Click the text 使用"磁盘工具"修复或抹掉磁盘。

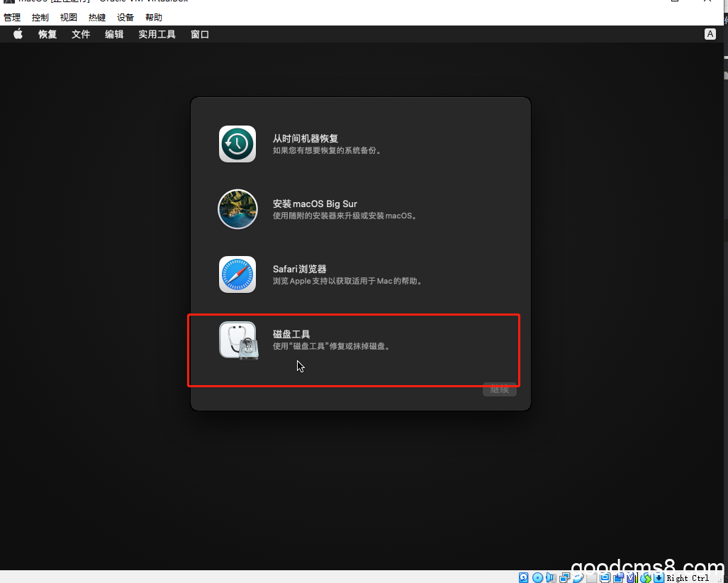point(332,346)
